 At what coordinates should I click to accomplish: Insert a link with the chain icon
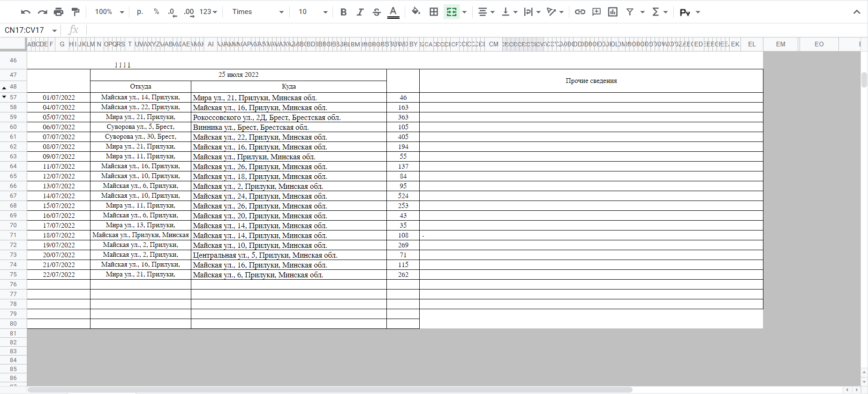(x=580, y=12)
